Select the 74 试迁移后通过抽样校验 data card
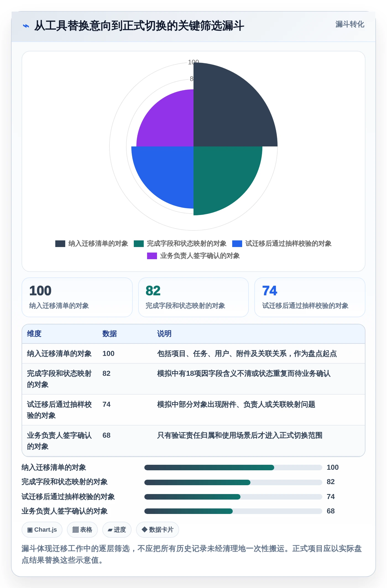 (x=310, y=297)
